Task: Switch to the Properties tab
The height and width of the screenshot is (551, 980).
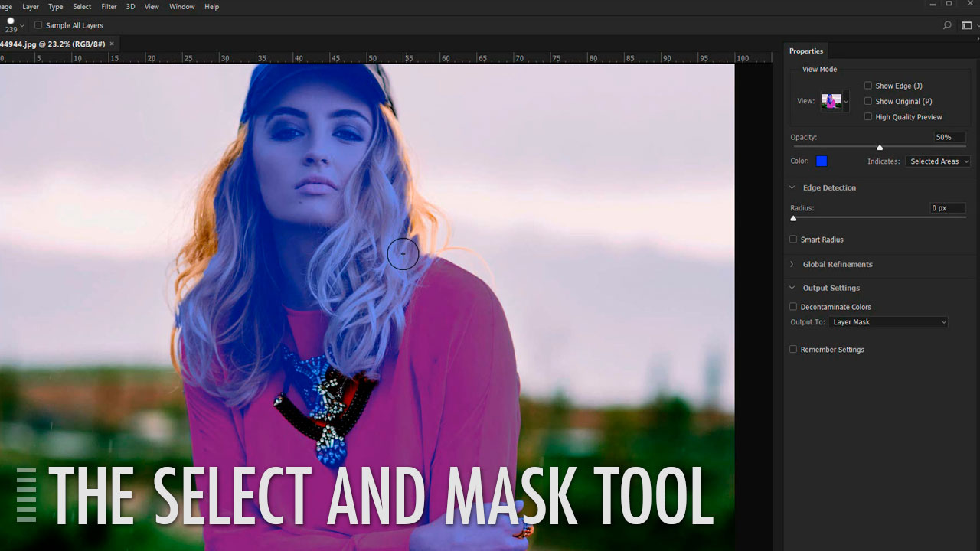Action: [x=805, y=51]
